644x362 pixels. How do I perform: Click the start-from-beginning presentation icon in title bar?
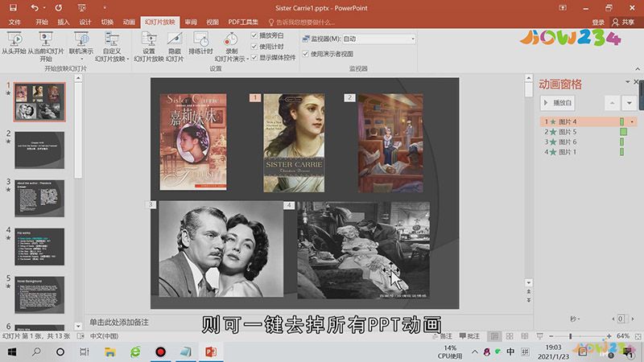pyautogui.click(x=82, y=8)
